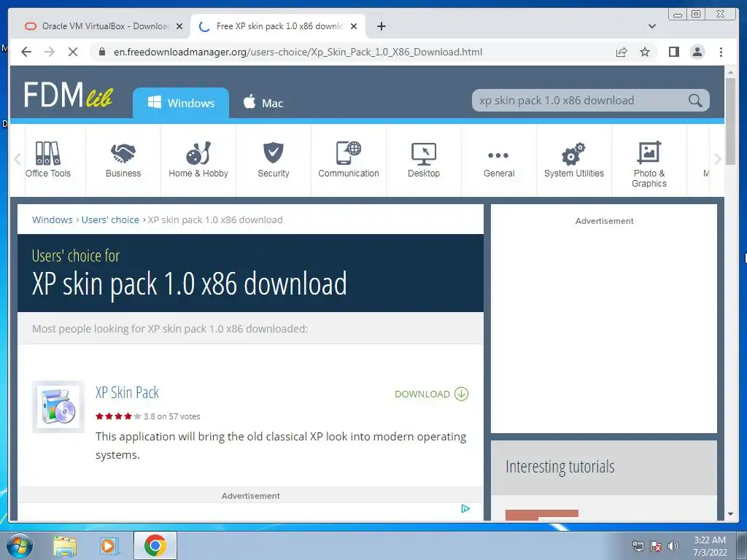The width and height of the screenshot is (747, 560).
Task: Click the browser forward arrow
Action: click(x=50, y=52)
